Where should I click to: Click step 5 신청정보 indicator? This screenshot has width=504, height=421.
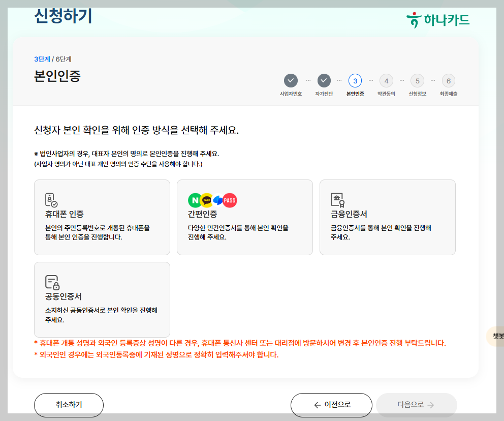pyautogui.click(x=418, y=80)
